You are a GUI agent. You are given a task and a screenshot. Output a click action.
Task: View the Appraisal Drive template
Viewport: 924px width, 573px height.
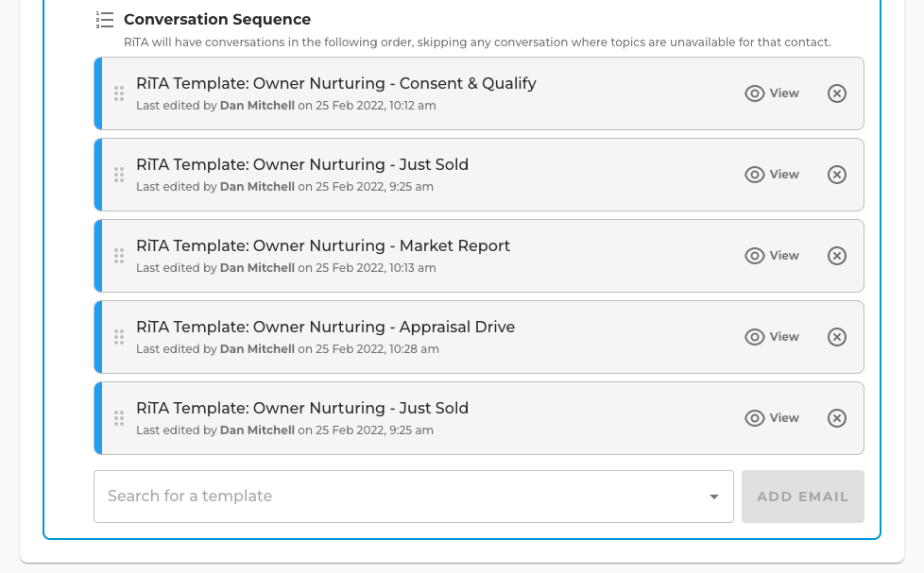pos(772,337)
